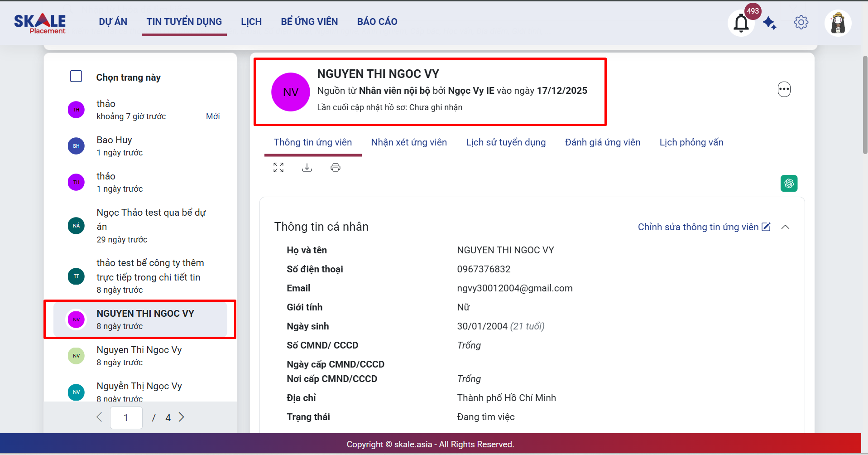
Task: Download the candidate profile
Action: click(x=307, y=168)
